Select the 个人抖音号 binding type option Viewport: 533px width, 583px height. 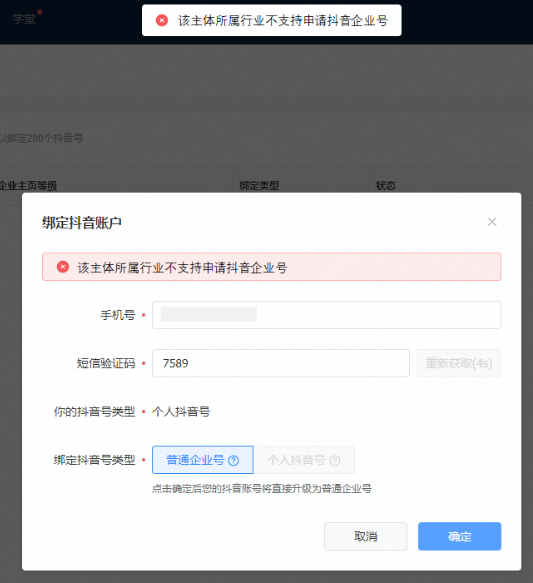[304, 460]
